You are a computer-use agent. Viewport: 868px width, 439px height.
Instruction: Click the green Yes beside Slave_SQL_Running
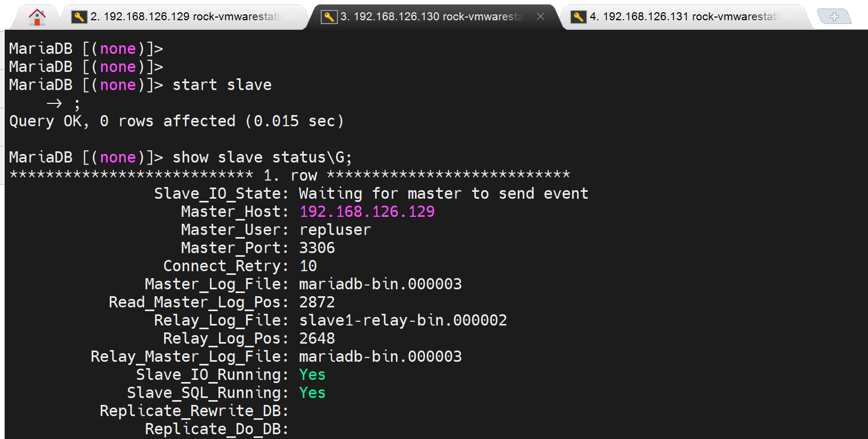click(x=312, y=393)
